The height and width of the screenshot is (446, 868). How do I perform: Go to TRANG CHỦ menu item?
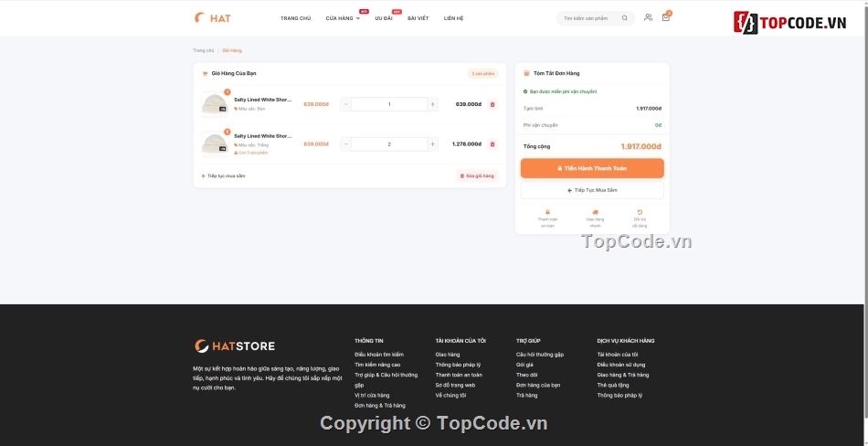(x=296, y=18)
